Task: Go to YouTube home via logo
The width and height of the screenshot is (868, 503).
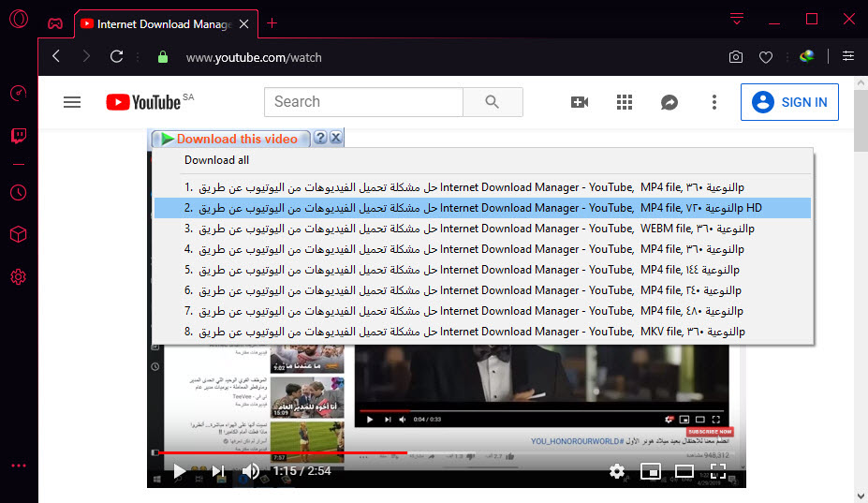Action: [x=143, y=102]
